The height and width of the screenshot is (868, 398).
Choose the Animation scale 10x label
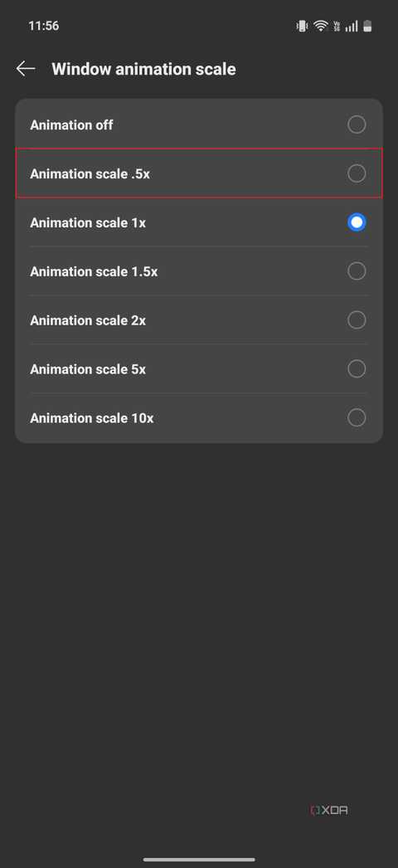tap(92, 418)
